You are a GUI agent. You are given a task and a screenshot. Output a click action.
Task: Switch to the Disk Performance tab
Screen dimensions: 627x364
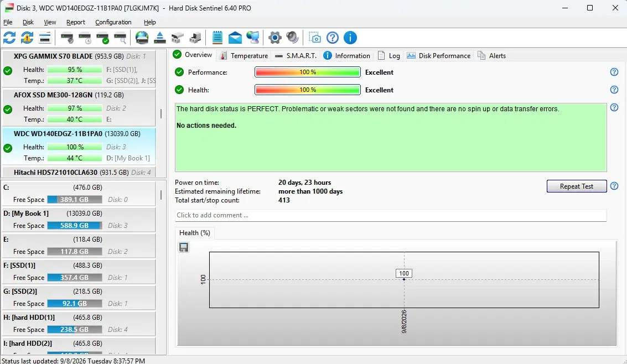click(439, 55)
